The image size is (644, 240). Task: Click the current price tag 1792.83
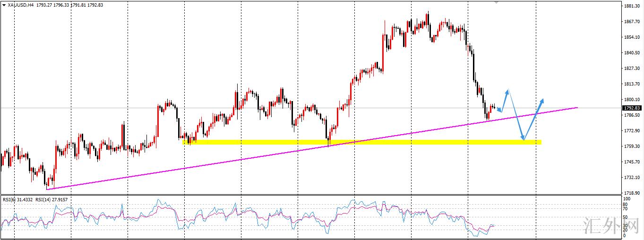(x=632, y=108)
